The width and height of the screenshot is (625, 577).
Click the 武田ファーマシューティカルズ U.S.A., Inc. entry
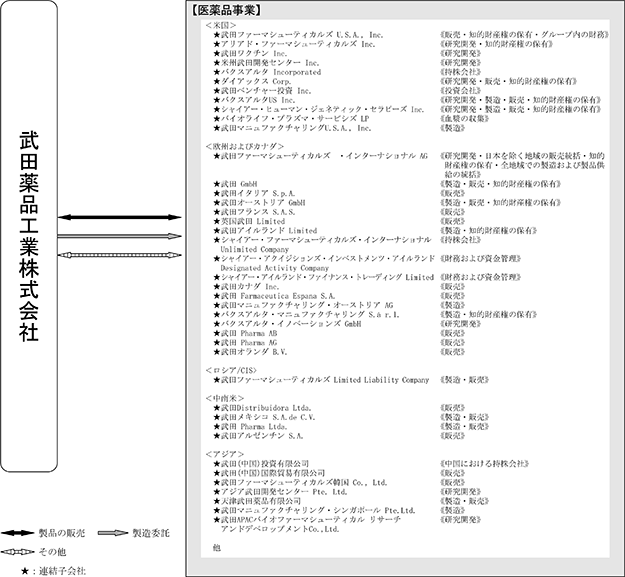pos(301,34)
